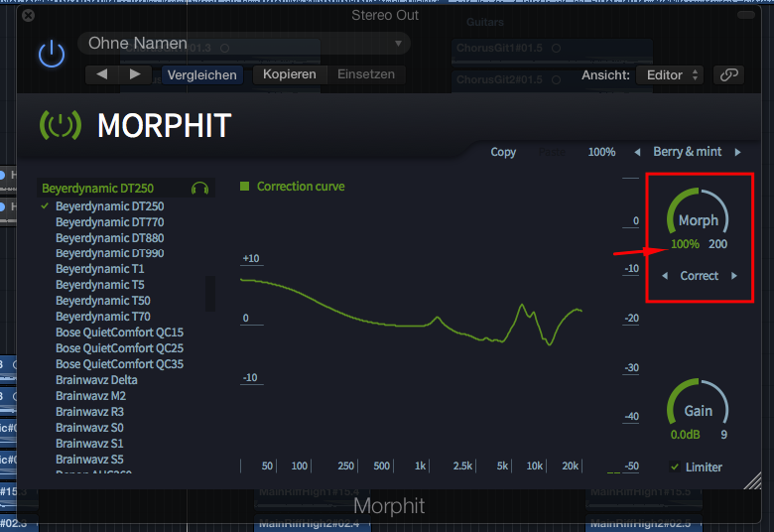The height and width of the screenshot is (532, 774).
Task: Click the link chain icon button
Action: [729, 75]
